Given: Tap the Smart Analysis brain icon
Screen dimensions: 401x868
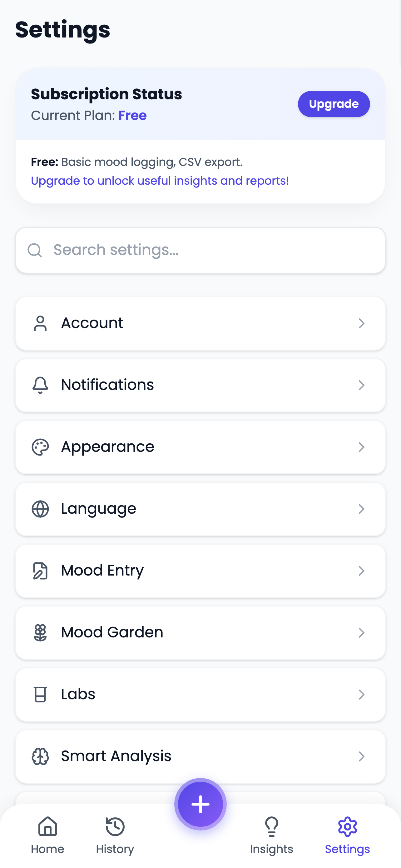Looking at the screenshot, I should click(x=40, y=756).
